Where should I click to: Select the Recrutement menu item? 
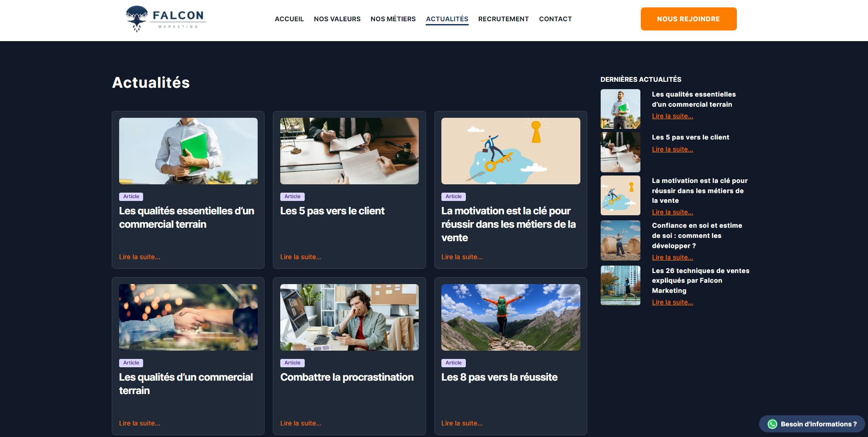(503, 19)
